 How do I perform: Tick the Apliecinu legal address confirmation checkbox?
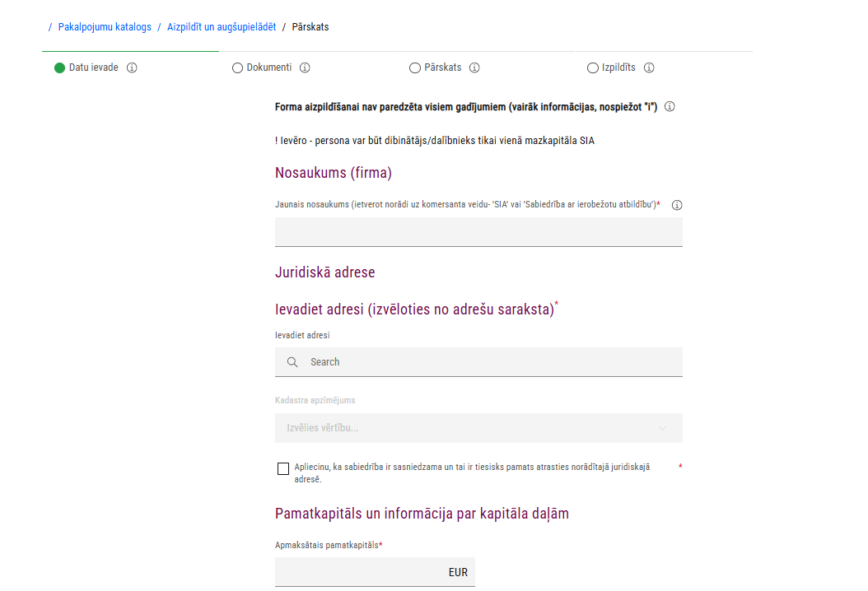click(283, 469)
